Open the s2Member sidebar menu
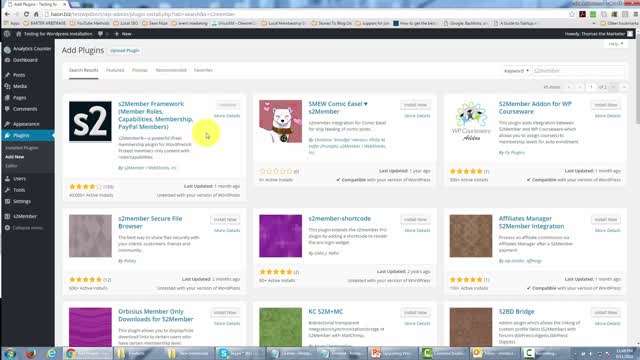 click(24, 216)
